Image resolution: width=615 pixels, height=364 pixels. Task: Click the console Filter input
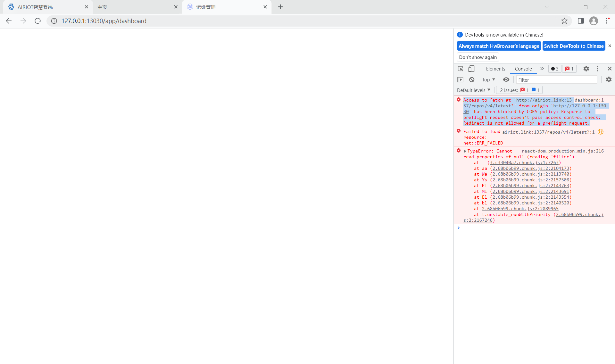pyautogui.click(x=556, y=80)
